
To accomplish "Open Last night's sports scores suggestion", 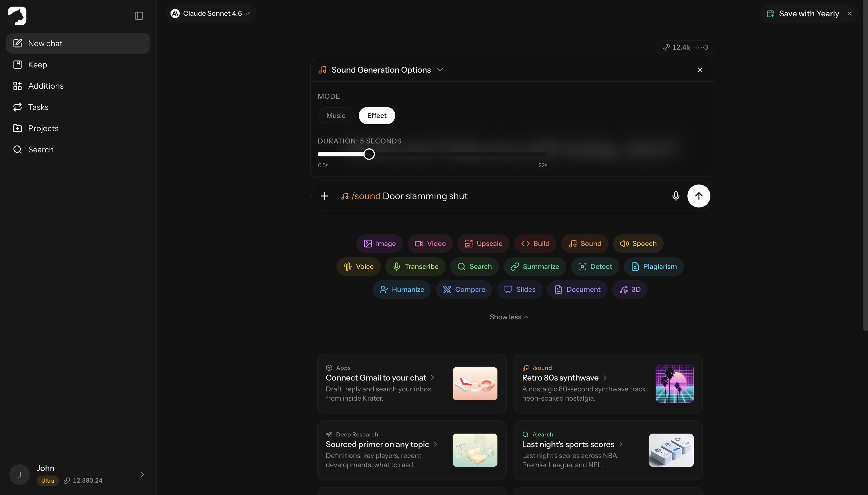I will 608,450.
